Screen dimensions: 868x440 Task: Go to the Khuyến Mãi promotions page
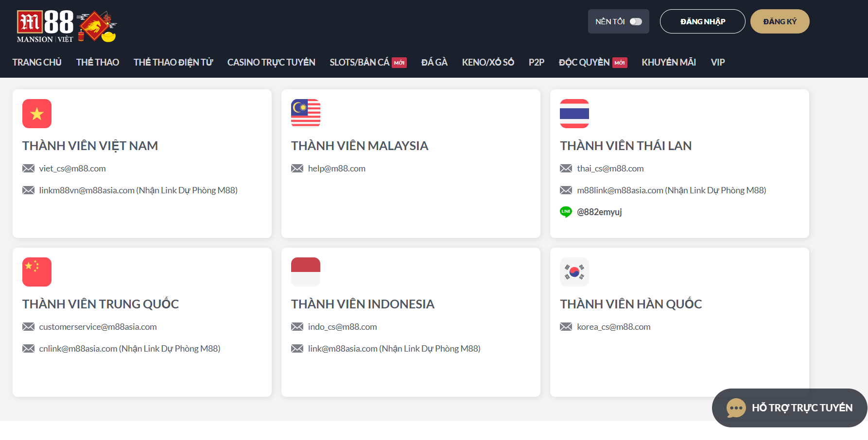pyautogui.click(x=669, y=62)
